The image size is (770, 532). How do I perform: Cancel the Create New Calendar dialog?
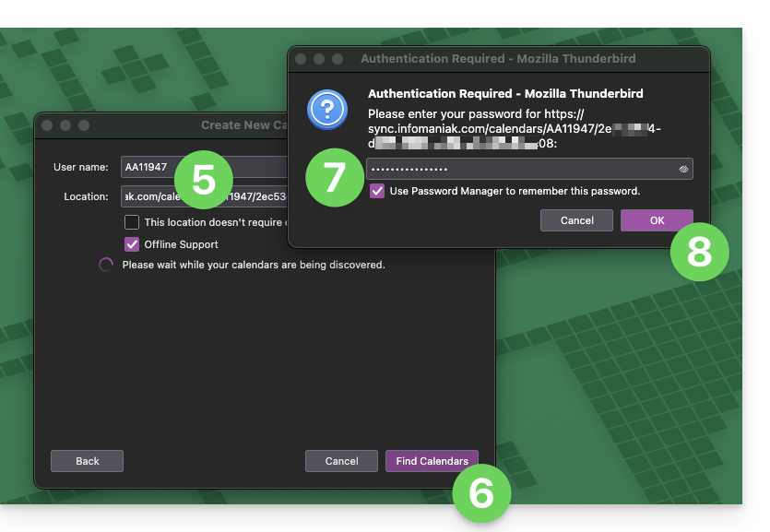341,461
